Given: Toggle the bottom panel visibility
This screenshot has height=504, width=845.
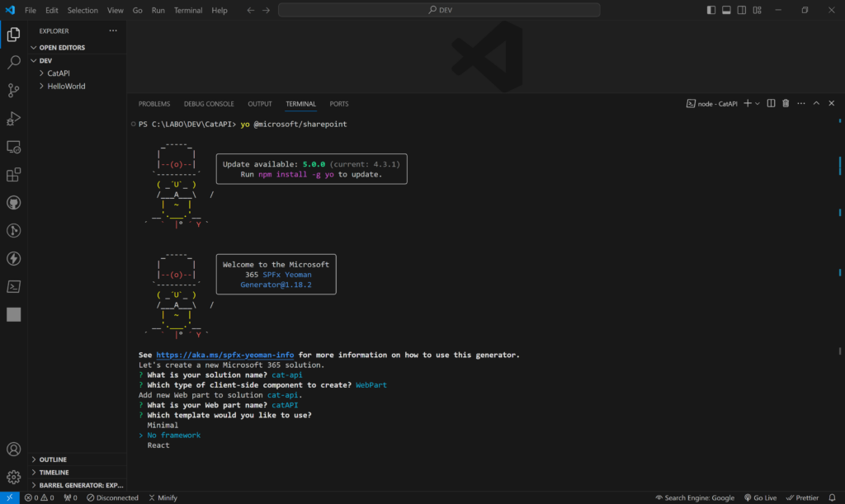Looking at the screenshot, I should [x=726, y=10].
